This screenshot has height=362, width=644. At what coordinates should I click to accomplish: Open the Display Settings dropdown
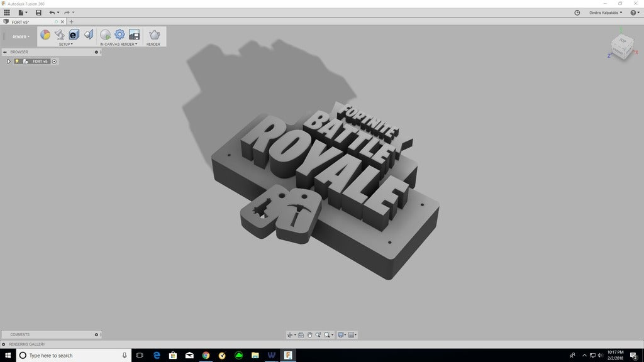(341, 334)
